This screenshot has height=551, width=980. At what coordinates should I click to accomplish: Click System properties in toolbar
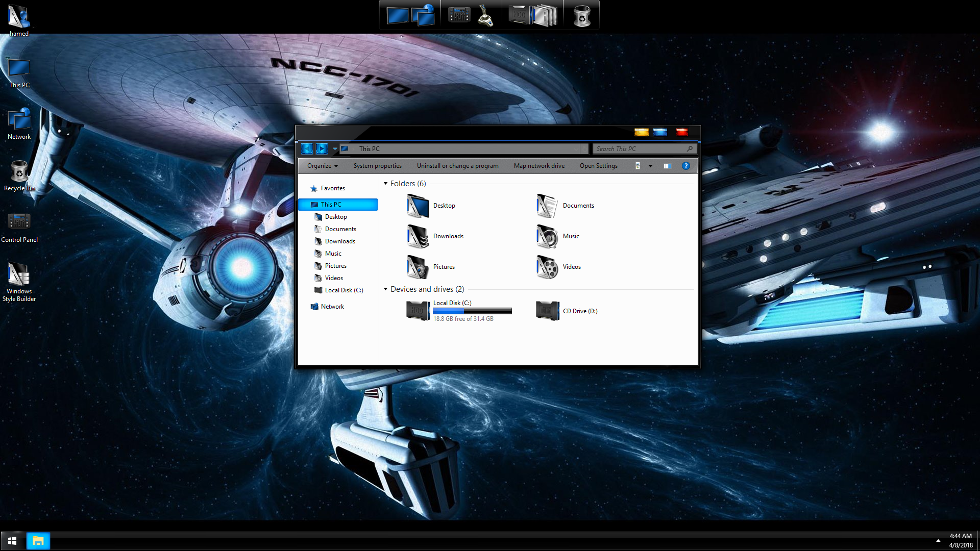click(377, 166)
